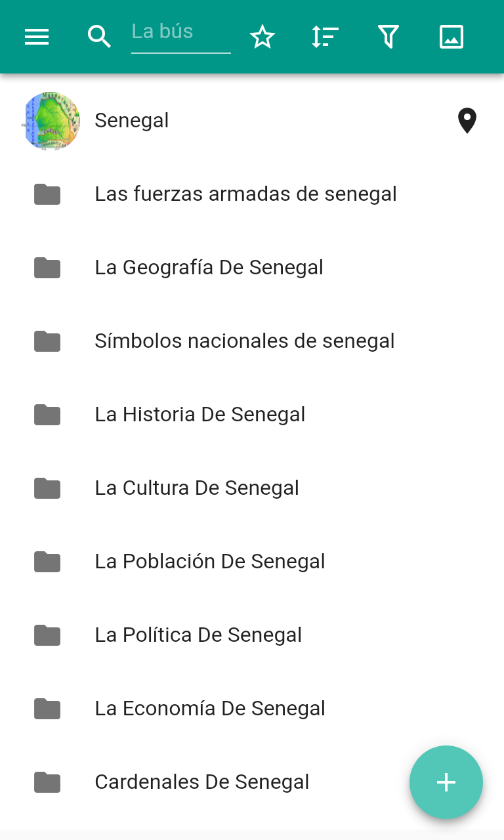Tap the Senegal map thumbnail
The width and height of the screenshot is (504, 840).
51,121
